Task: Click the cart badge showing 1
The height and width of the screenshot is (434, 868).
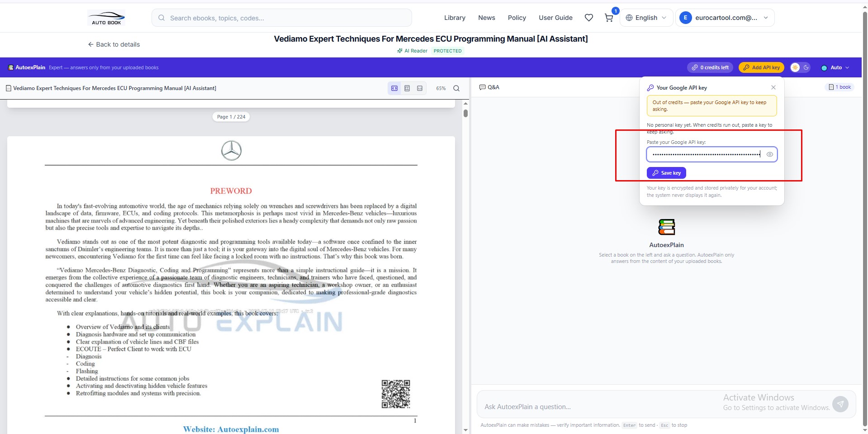Action: (x=615, y=11)
